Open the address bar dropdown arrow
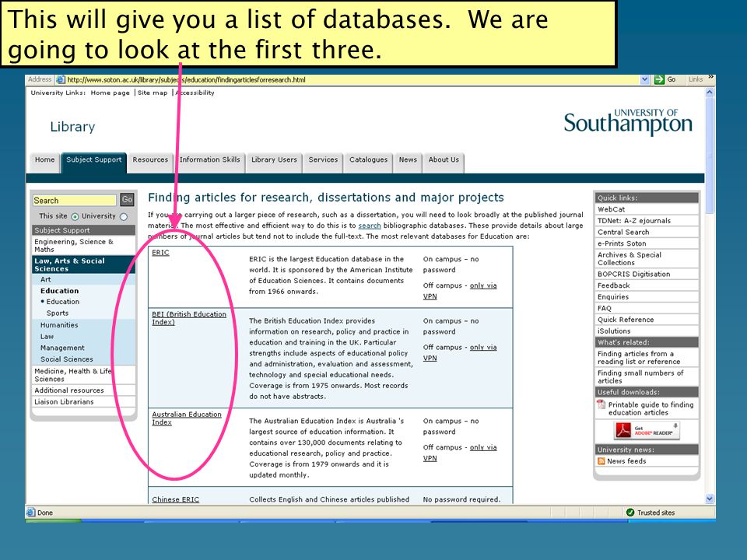 click(644, 79)
